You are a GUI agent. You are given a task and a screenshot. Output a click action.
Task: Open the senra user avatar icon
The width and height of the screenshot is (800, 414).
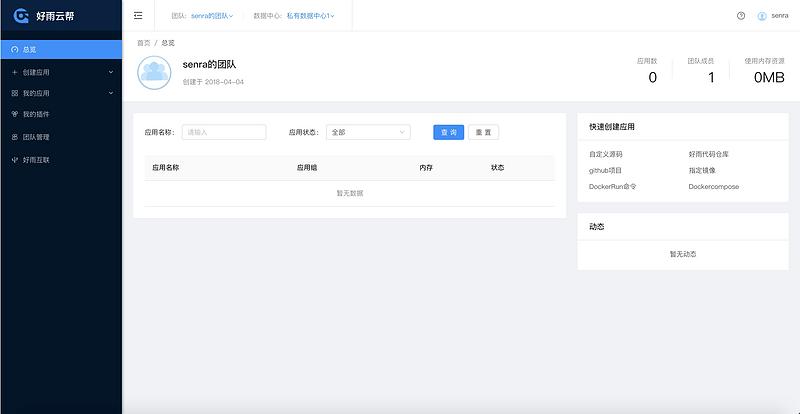pos(762,16)
